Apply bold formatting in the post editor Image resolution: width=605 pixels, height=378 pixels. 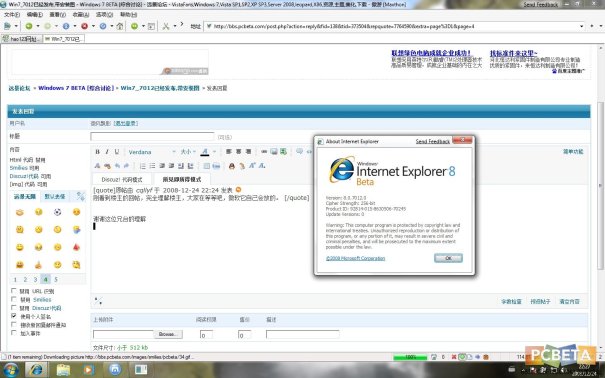[97, 152]
